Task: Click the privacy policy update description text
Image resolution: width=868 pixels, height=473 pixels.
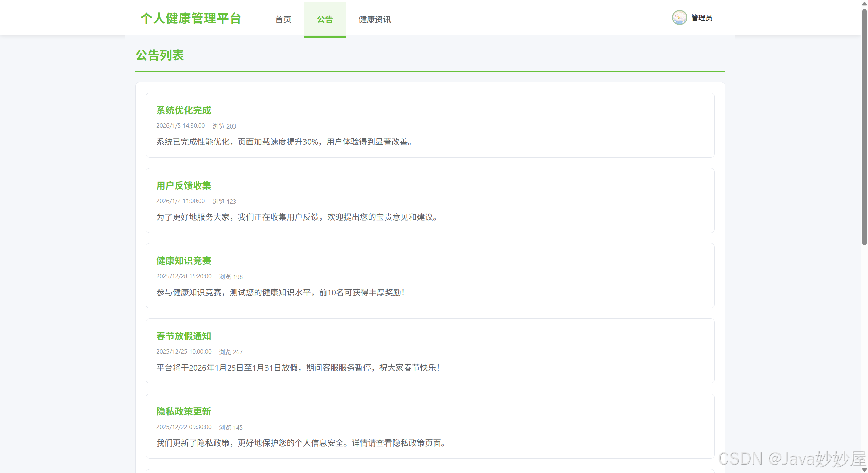Action: point(301,443)
